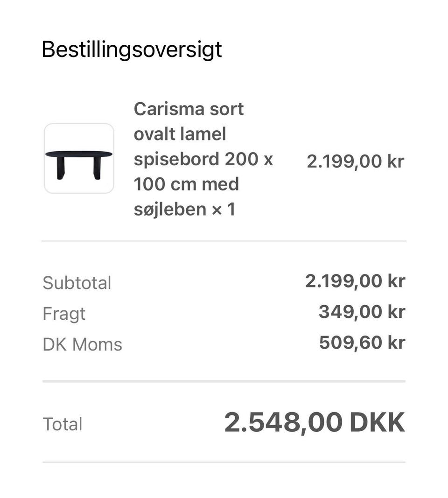Select the Bestillingsoversigt heading
The width and height of the screenshot is (448, 498).
click(x=132, y=49)
